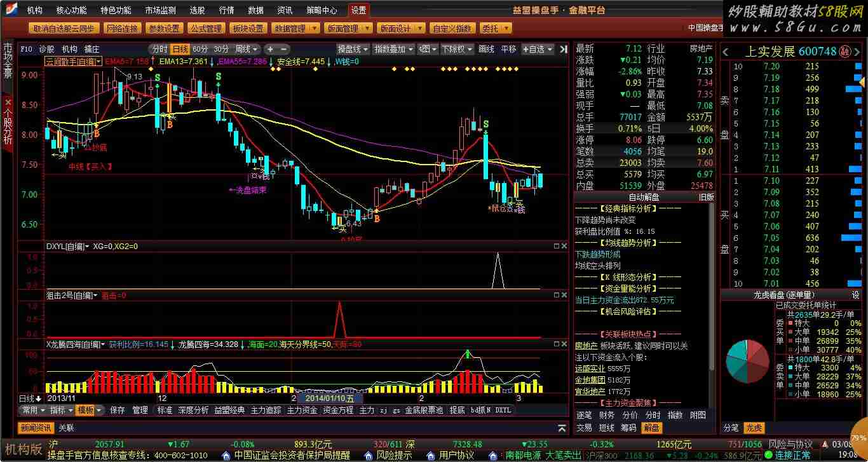Zoom in chart with plus icon
Viewport: 868px width, 462px height.
coord(270,49)
